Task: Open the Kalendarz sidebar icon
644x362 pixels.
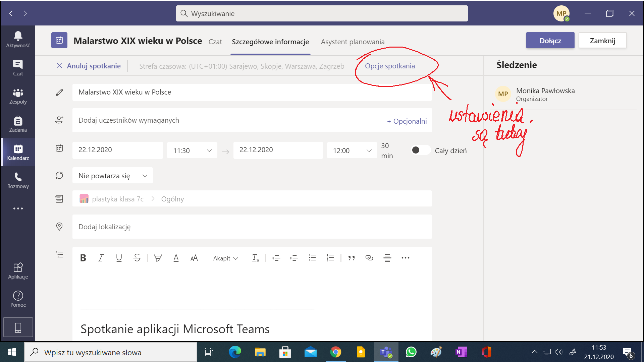Action: coord(18,152)
